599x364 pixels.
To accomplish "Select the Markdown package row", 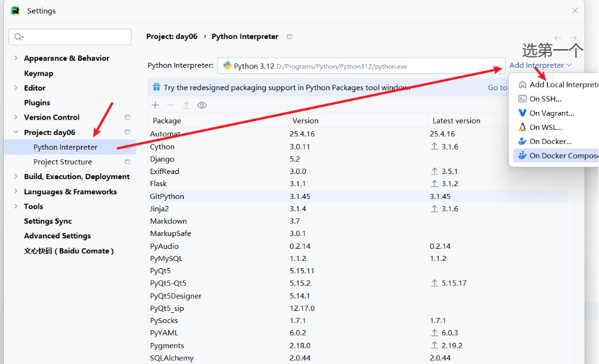I will point(358,221).
